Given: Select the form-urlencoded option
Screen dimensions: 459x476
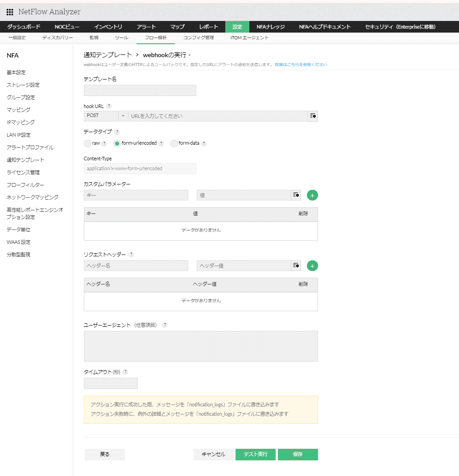Looking at the screenshot, I should point(116,143).
